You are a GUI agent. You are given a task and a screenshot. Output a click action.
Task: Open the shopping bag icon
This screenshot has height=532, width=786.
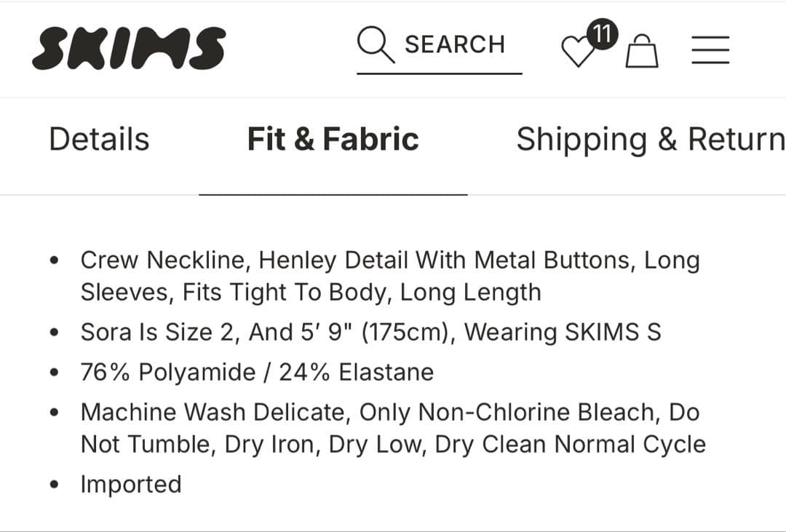(x=642, y=51)
